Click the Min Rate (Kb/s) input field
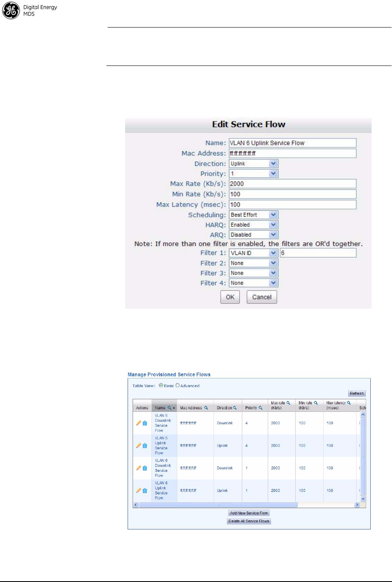This screenshot has width=392, height=582. point(293,194)
